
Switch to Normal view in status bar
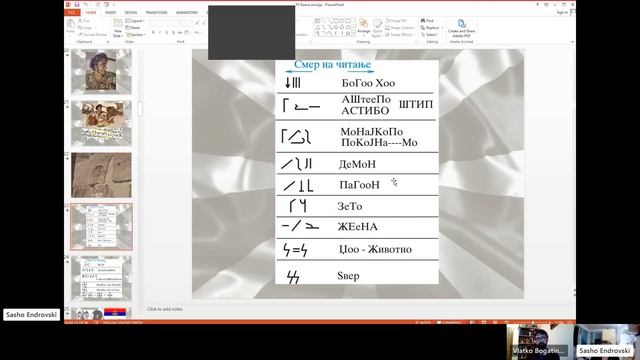pos(472,322)
